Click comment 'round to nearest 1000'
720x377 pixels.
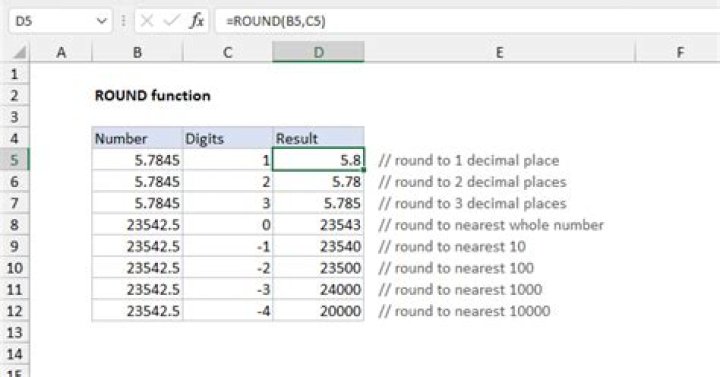460,290
